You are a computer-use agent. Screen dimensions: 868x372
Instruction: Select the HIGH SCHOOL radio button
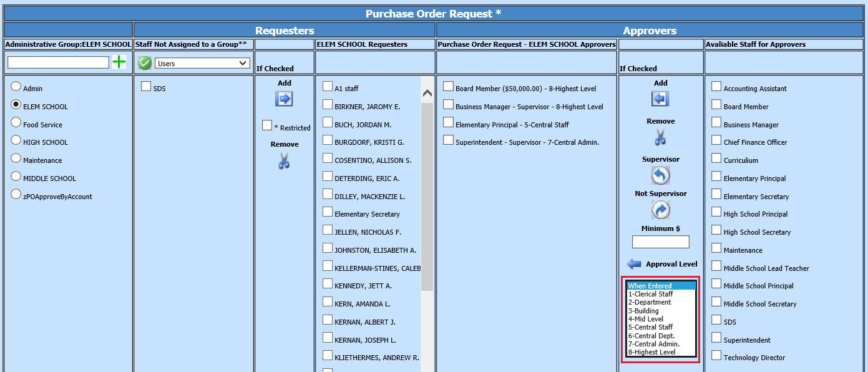[x=16, y=141]
